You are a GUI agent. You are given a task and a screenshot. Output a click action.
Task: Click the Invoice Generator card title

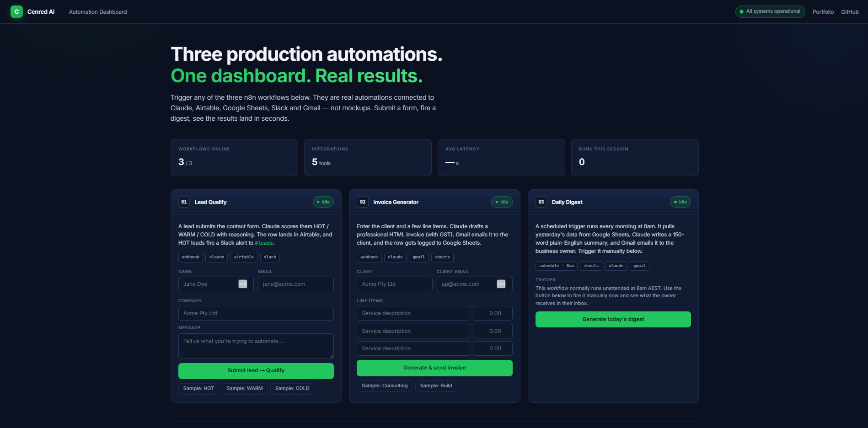[x=396, y=202]
